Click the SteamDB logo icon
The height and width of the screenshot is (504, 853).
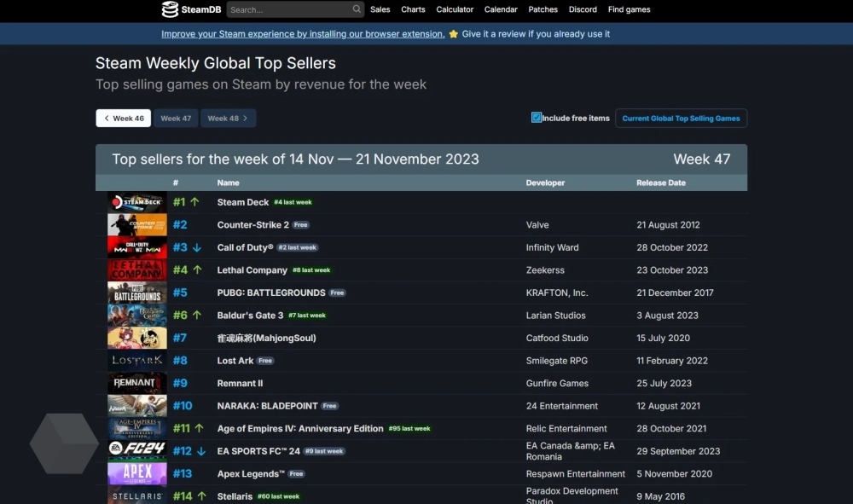(x=171, y=9)
